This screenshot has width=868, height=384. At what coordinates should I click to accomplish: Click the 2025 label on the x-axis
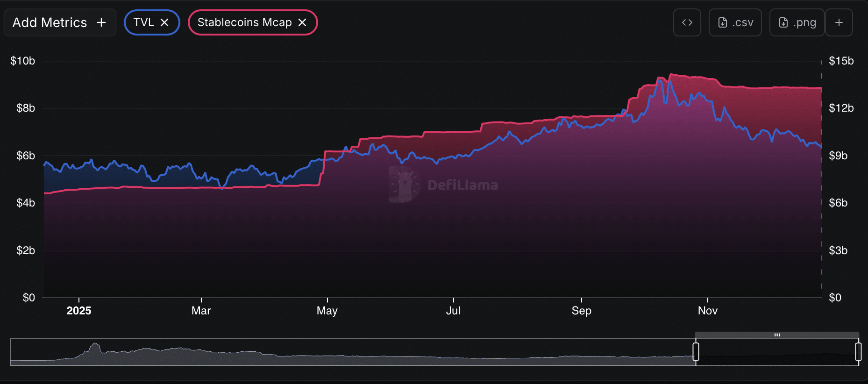pyautogui.click(x=79, y=311)
